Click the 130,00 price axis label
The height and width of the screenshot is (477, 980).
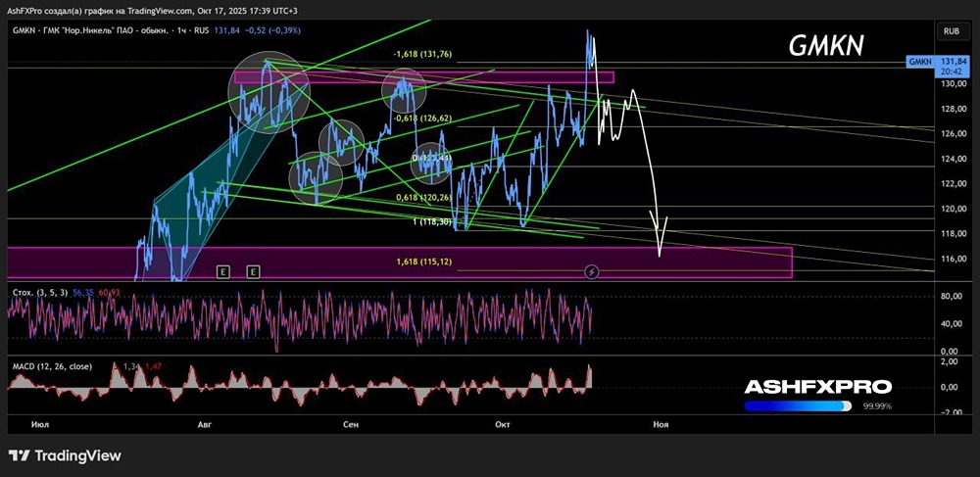click(x=952, y=84)
